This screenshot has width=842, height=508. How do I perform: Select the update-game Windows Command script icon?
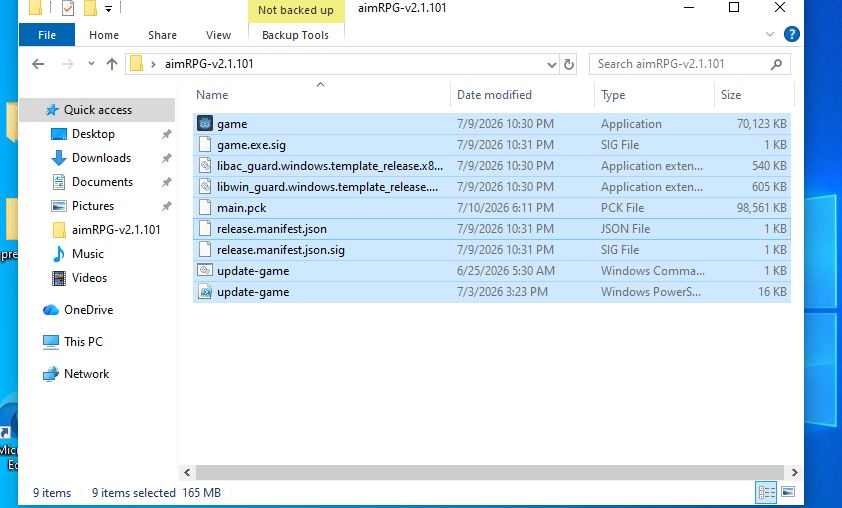click(205, 271)
